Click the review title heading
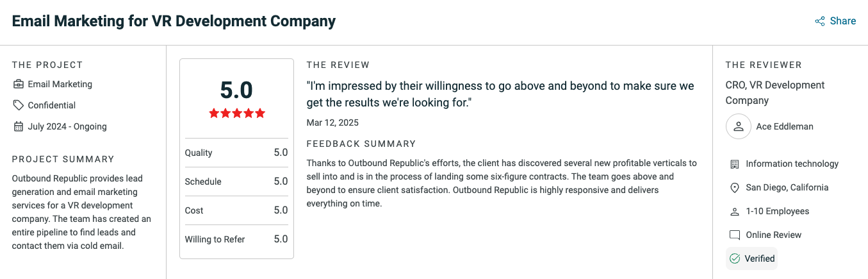 [174, 21]
